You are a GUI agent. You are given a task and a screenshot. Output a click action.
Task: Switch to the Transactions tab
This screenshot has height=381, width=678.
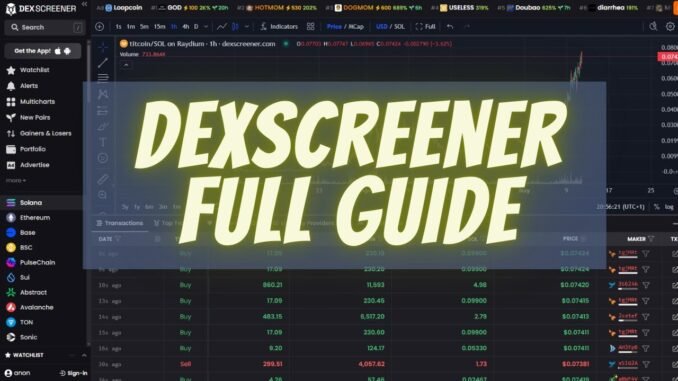click(120, 223)
